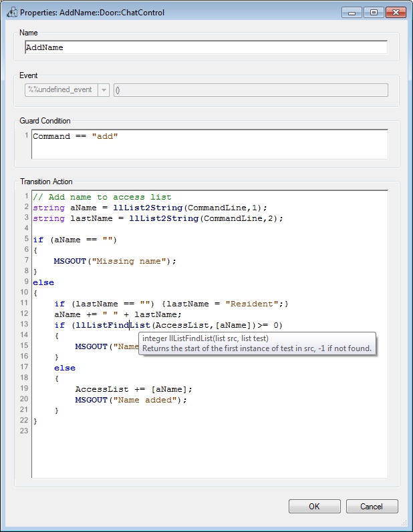Click the indented 'else' on line 17
The width and height of the screenshot is (413, 532).
point(65,368)
